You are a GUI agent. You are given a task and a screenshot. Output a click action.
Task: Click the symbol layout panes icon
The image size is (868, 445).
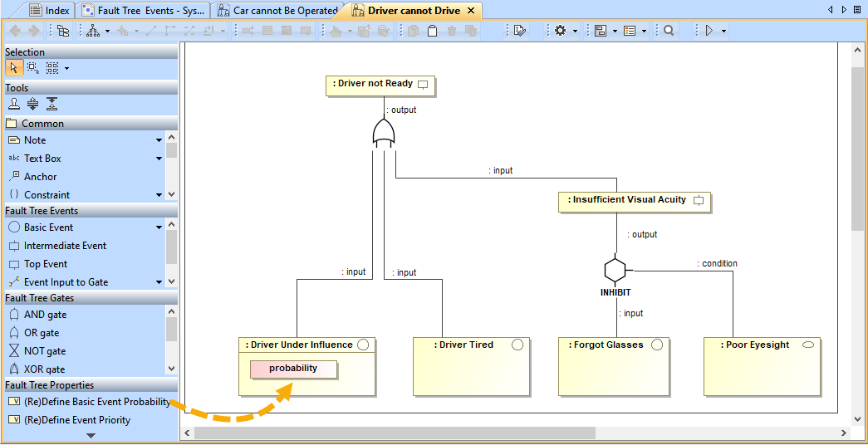pos(600,31)
